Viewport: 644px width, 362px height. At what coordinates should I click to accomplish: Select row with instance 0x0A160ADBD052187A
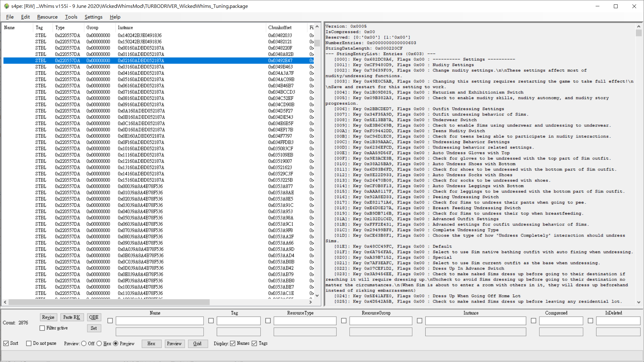click(x=159, y=111)
